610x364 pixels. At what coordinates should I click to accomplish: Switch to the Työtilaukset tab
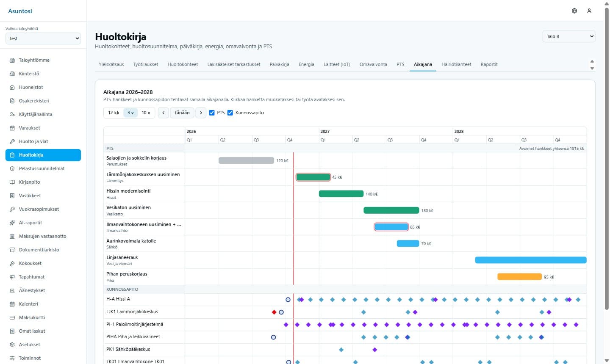pos(146,64)
